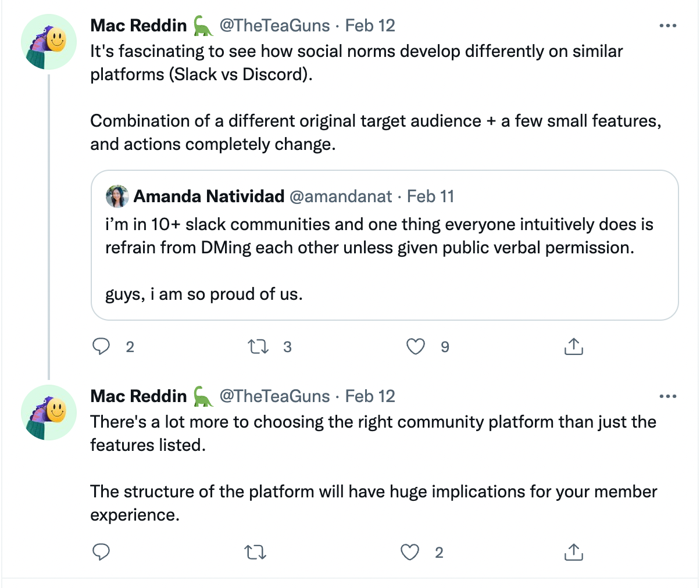
Task: Click the @amandanat handle in quoted tweet
Action: [341, 196]
